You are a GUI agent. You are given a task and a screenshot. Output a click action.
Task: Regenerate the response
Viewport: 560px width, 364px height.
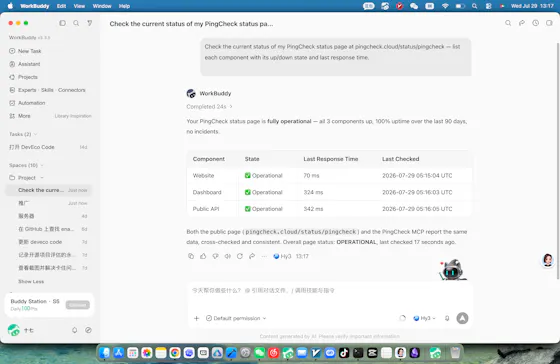click(240, 256)
